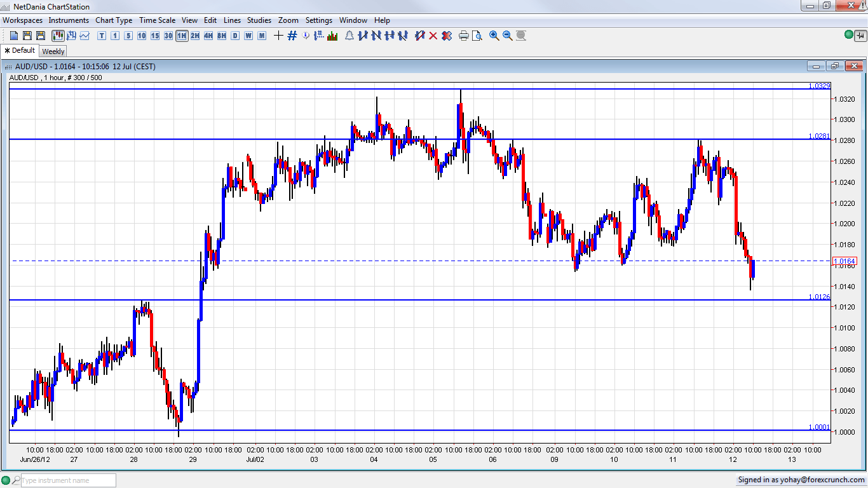The width and height of the screenshot is (868, 488).
Task: Enable the crosshair cursor tool
Action: (278, 36)
